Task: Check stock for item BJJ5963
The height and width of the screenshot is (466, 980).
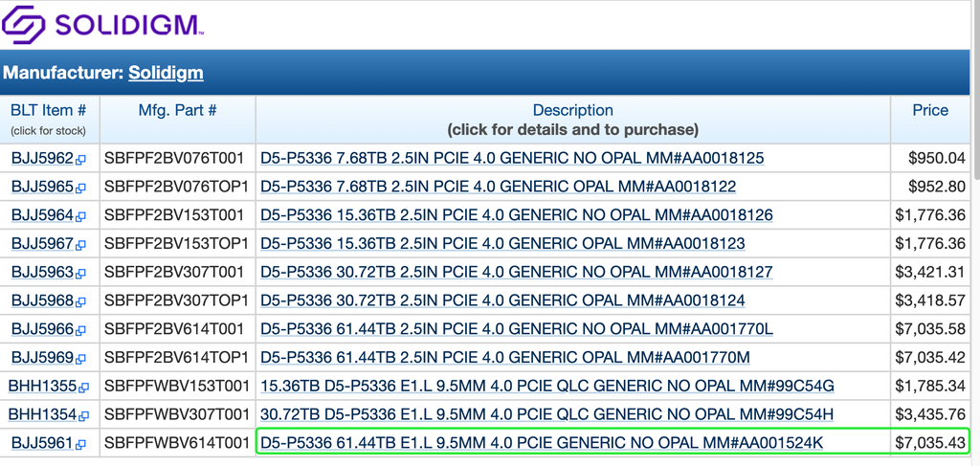Action: coord(42,273)
